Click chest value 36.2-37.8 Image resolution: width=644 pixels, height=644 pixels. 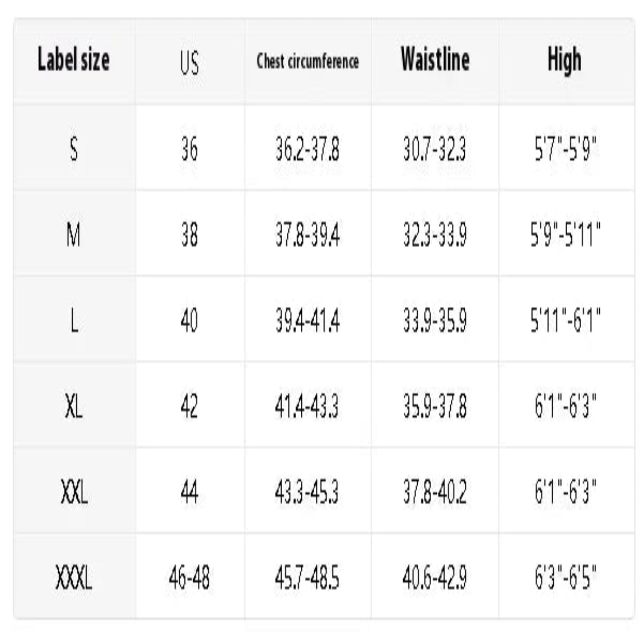(x=308, y=149)
